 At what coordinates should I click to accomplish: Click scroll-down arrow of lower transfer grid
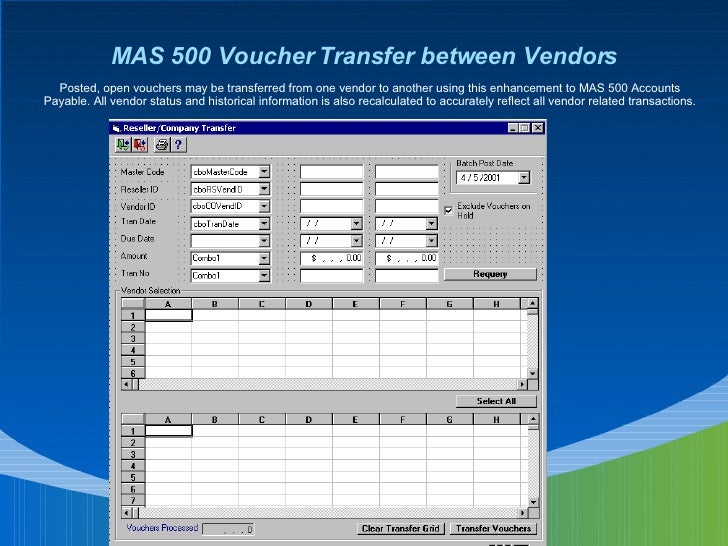click(x=533, y=502)
